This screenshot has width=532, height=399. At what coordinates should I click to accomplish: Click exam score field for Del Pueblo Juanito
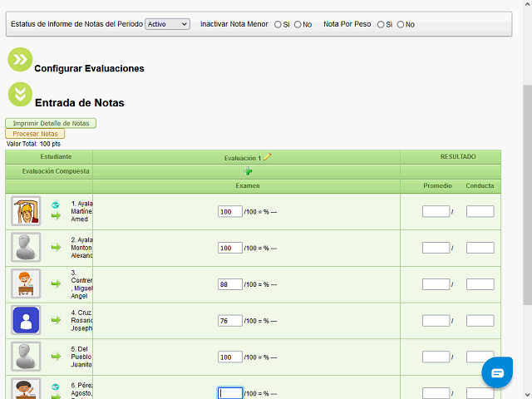coord(230,357)
